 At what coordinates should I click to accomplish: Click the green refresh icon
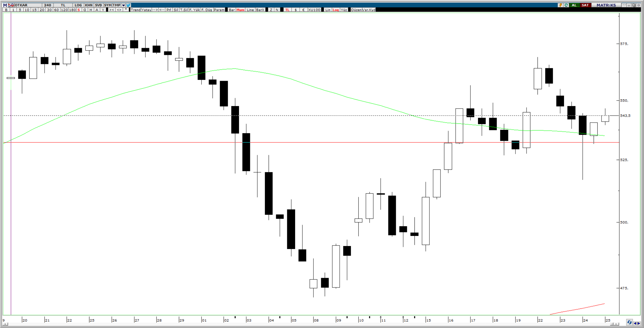pyautogui.click(x=566, y=5)
